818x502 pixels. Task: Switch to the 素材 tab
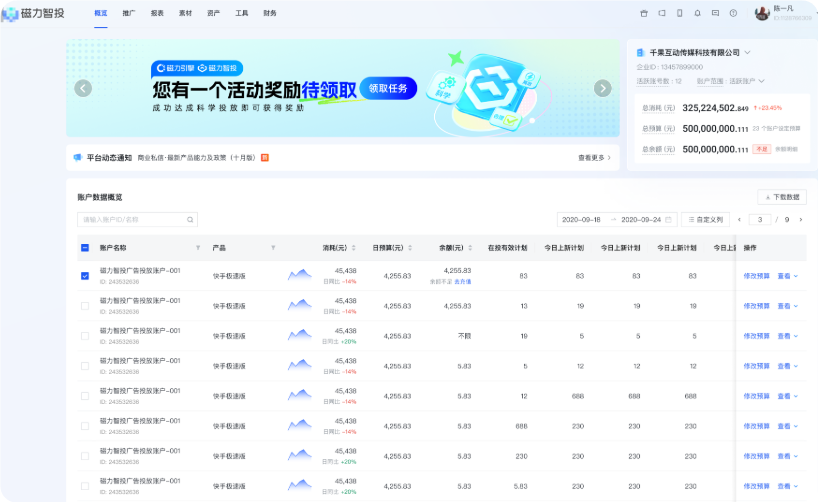185,13
